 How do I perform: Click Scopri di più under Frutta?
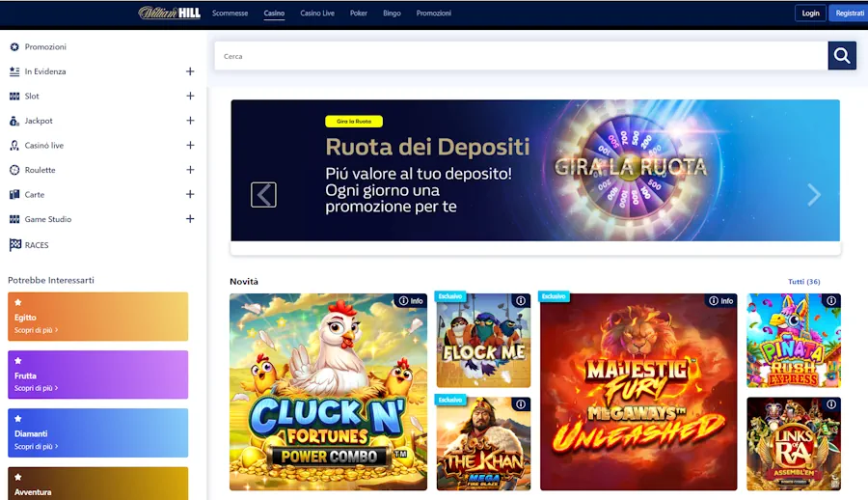(x=36, y=389)
